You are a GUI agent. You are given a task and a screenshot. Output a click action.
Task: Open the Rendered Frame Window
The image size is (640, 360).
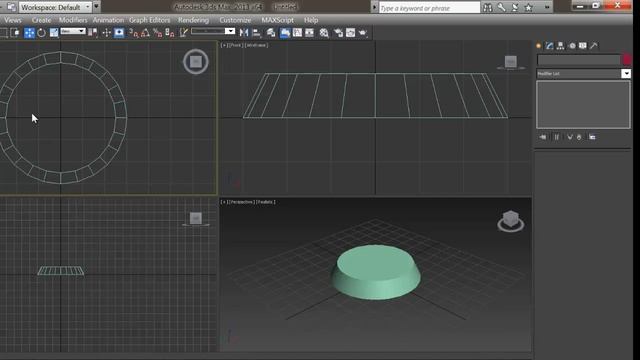[351, 33]
